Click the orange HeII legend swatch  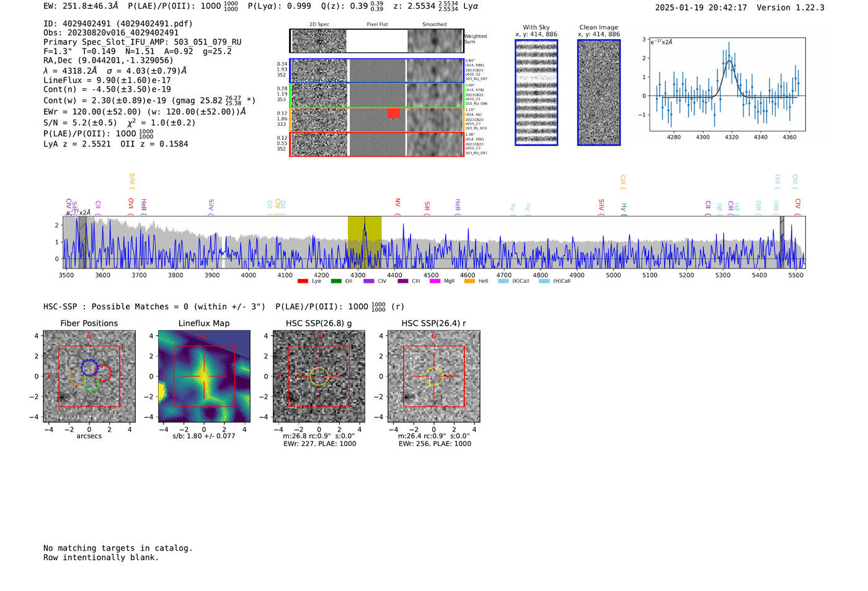tap(469, 282)
